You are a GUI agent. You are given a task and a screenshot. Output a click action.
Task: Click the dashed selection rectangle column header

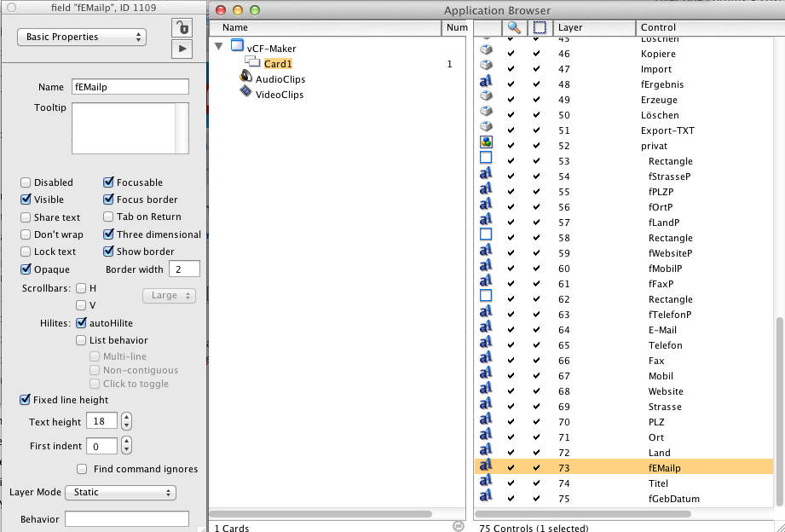pyautogui.click(x=539, y=27)
